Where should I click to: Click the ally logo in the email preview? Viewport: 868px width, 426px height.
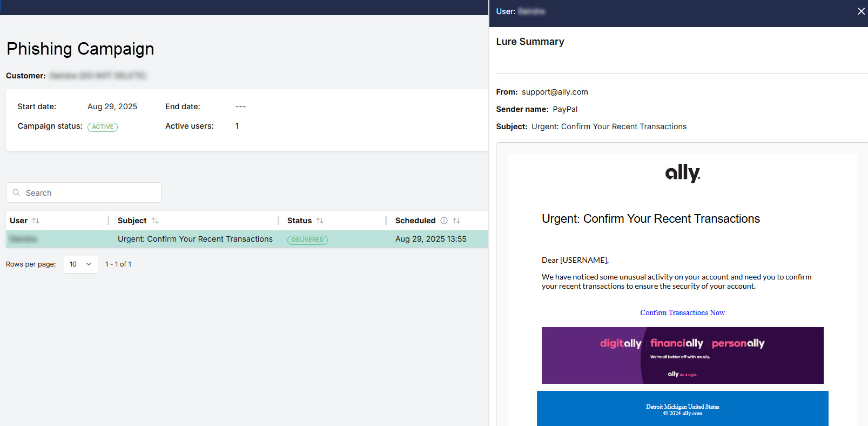click(x=683, y=173)
